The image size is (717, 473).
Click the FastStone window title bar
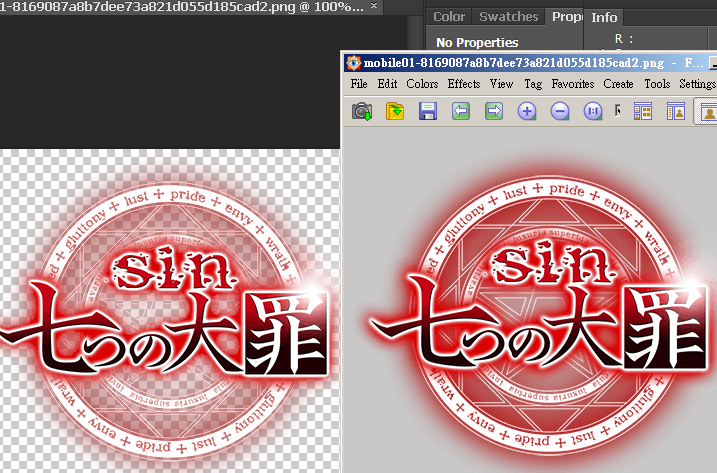tap(530, 63)
